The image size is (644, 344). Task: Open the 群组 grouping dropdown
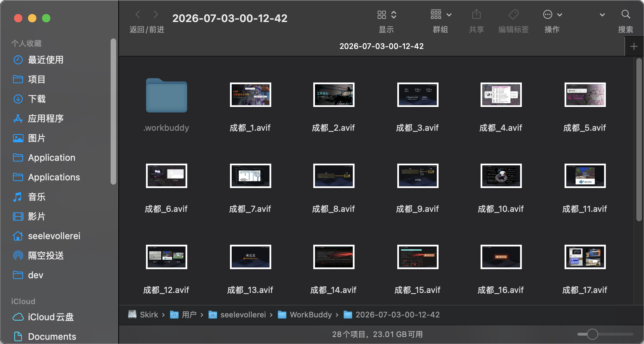click(x=441, y=15)
